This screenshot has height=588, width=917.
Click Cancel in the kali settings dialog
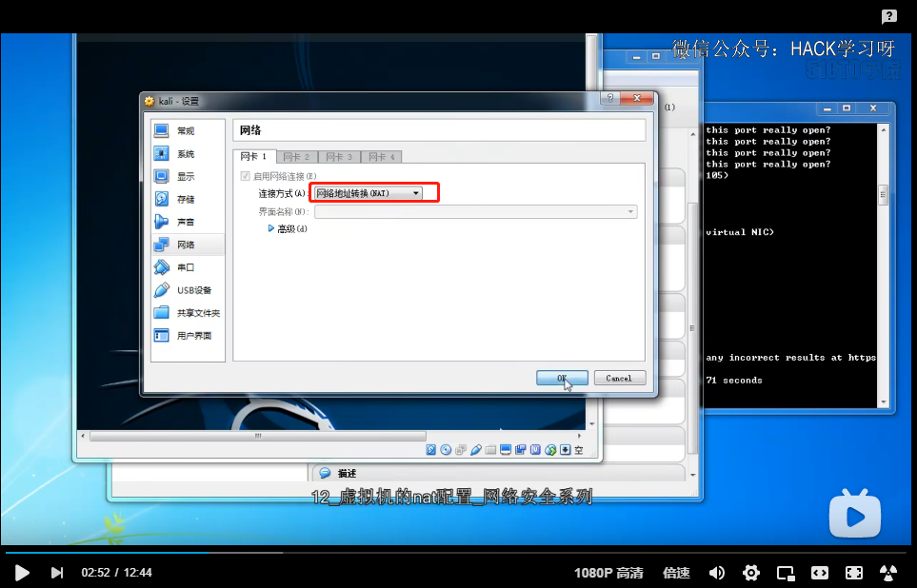[620, 378]
